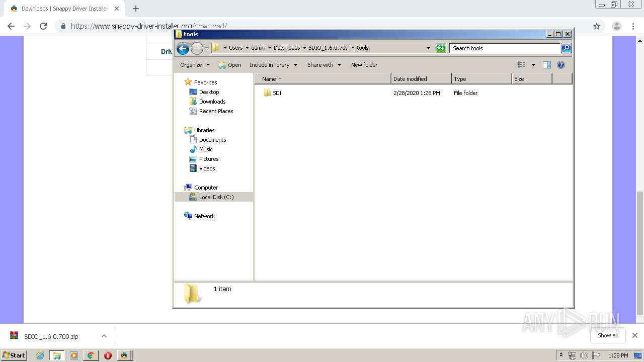
Task: Click the Open toolbar button
Action: tap(230, 65)
